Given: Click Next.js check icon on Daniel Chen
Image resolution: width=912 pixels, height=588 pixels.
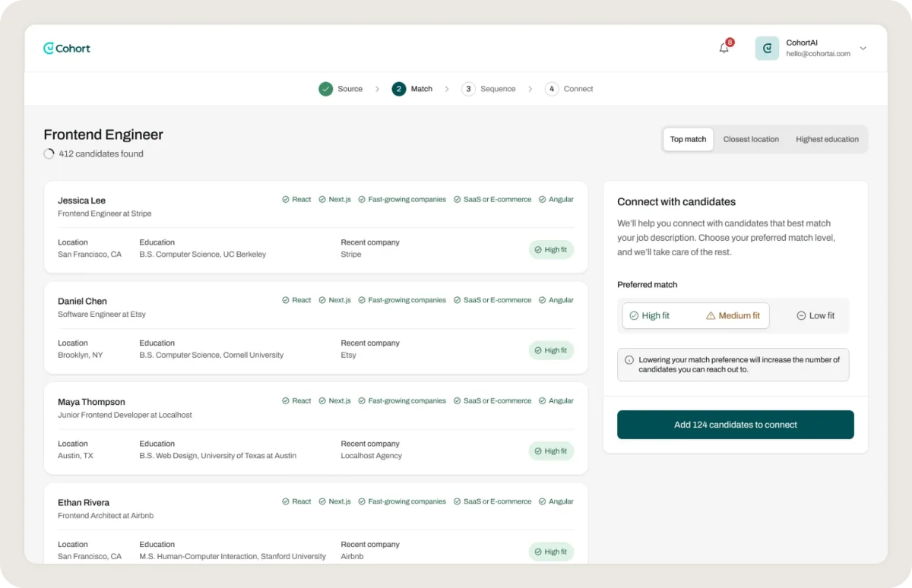Looking at the screenshot, I should pyautogui.click(x=322, y=300).
